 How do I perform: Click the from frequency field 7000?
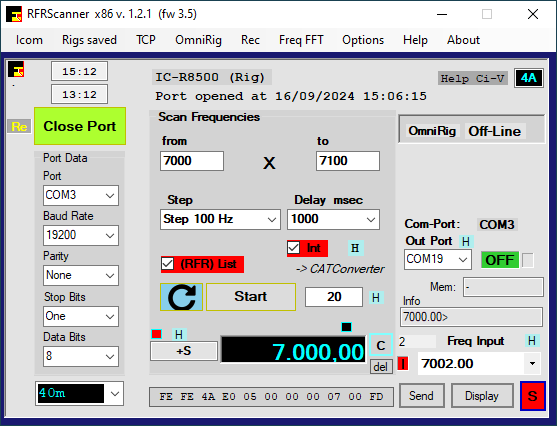pyautogui.click(x=192, y=161)
